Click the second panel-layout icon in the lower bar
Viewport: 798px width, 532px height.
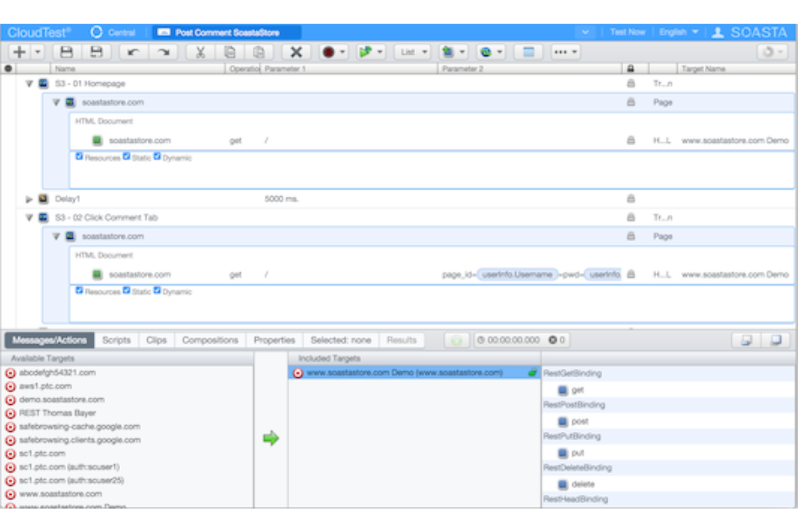(x=776, y=340)
